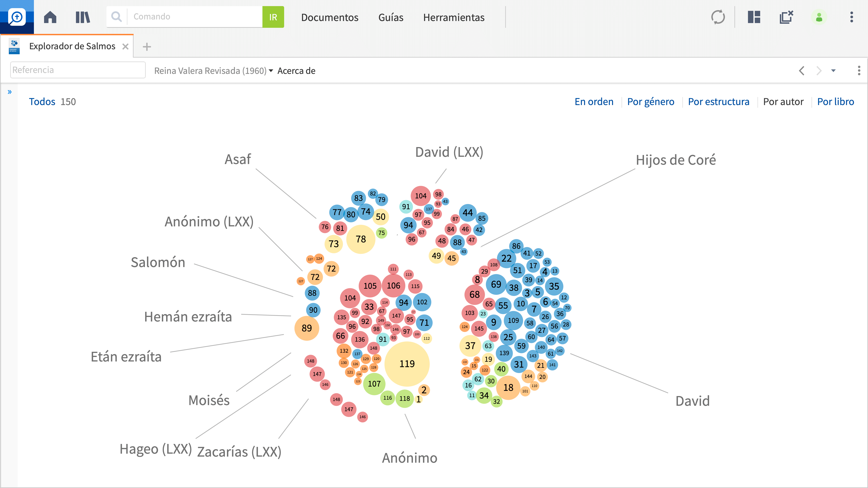Click the Todos link

(x=42, y=102)
